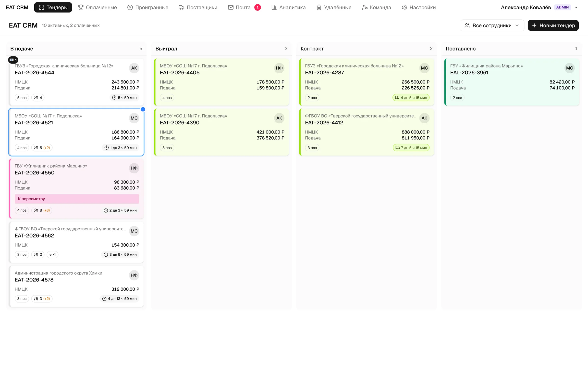Click the 5 ч 59 мин deadline timer

click(124, 98)
